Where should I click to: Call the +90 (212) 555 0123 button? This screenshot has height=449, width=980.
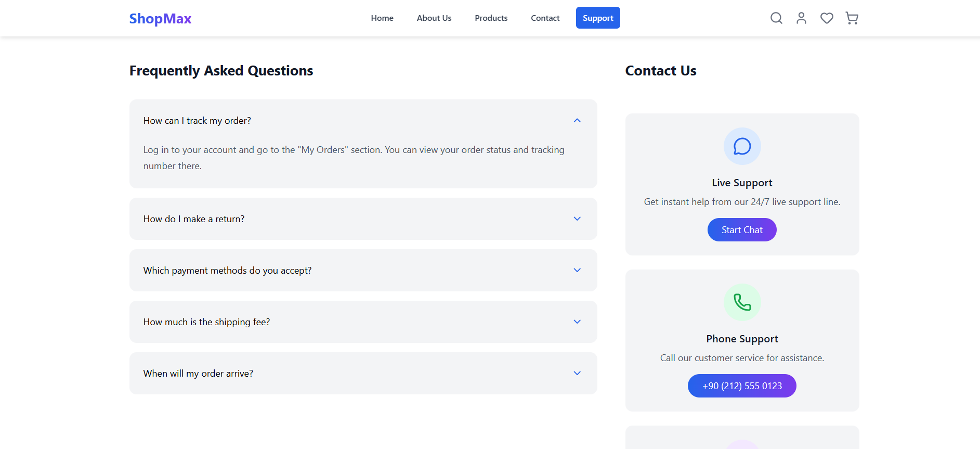pos(742,386)
